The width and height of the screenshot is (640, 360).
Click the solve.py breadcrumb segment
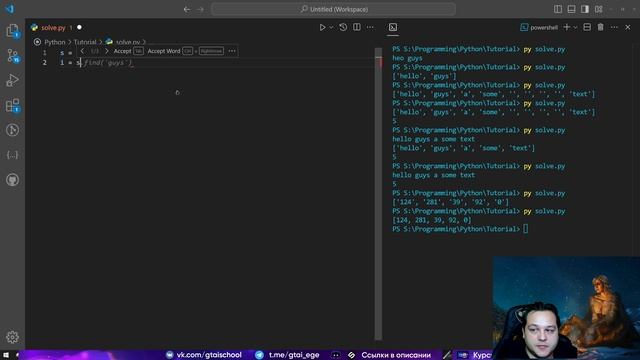click(x=127, y=42)
